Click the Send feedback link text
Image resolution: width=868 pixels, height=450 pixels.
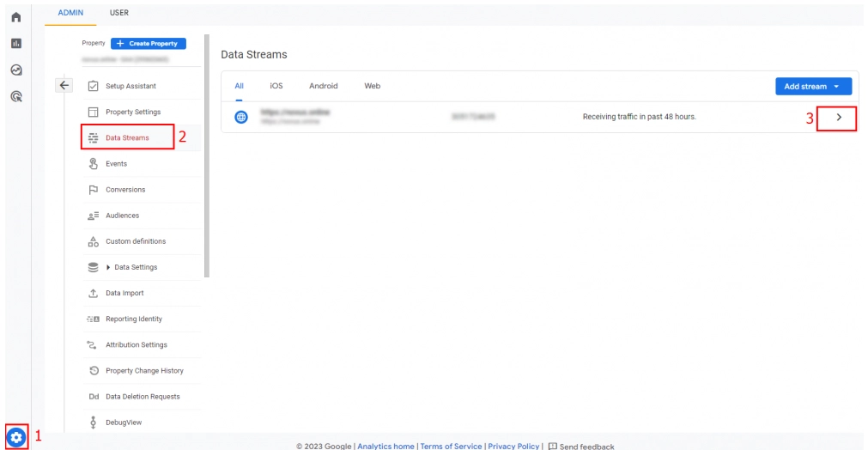coord(586,447)
